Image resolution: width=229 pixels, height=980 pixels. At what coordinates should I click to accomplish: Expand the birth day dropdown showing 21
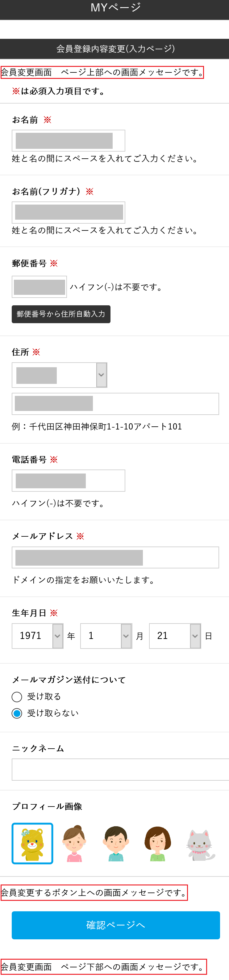[x=174, y=636]
